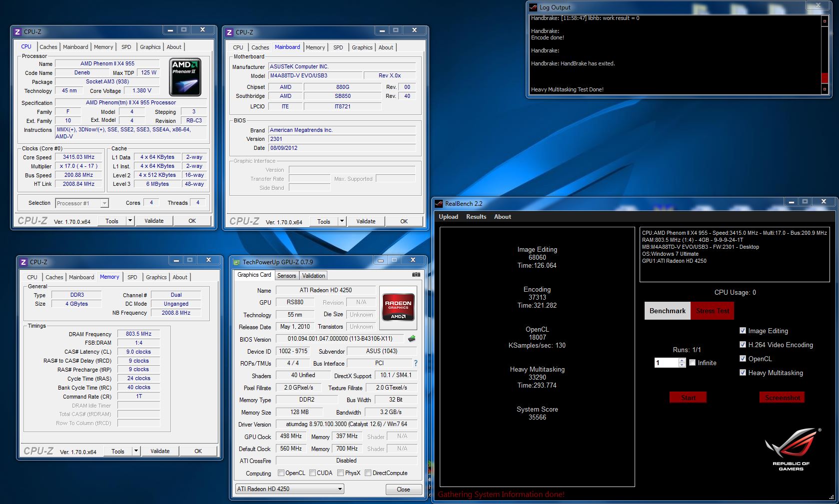Click the Runs number input field

(667, 363)
